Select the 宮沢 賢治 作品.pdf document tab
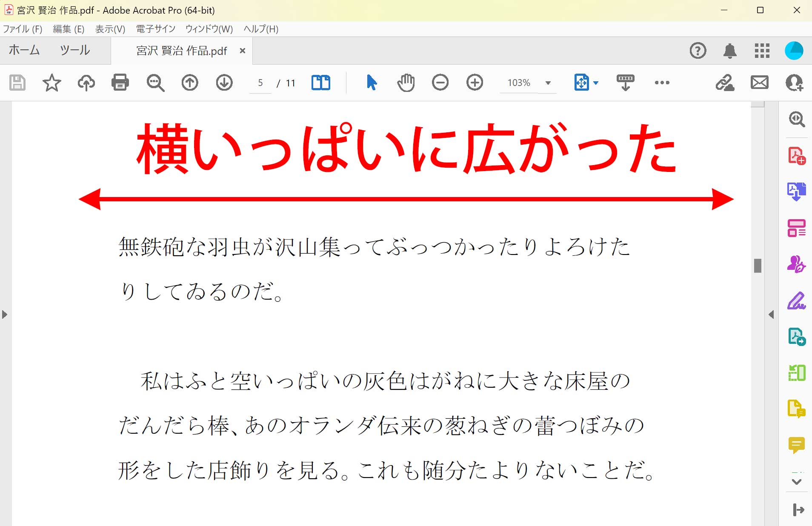This screenshot has height=526, width=812. 182,51
